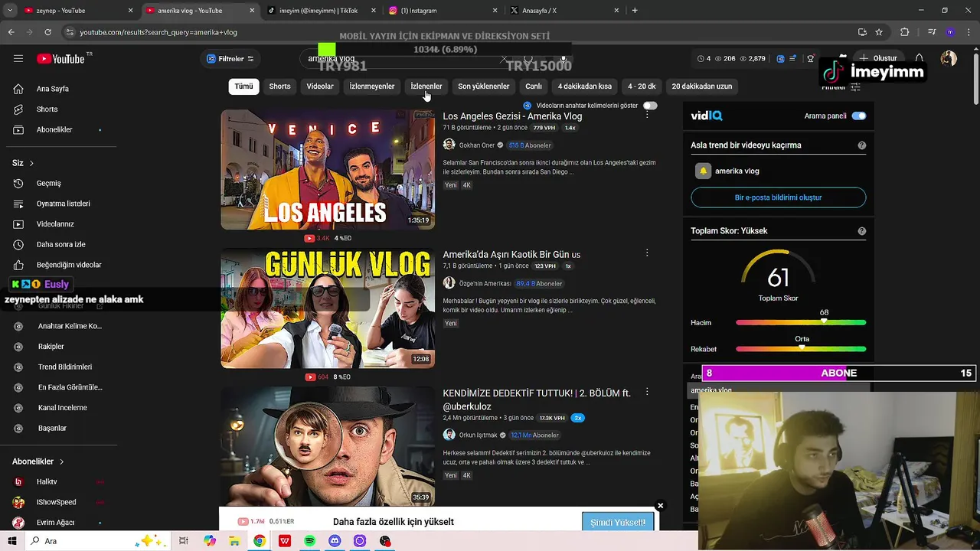The width and height of the screenshot is (980, 551).
Task: Open the Filtreler dropdown next to logo
Action: pos(230,59)
